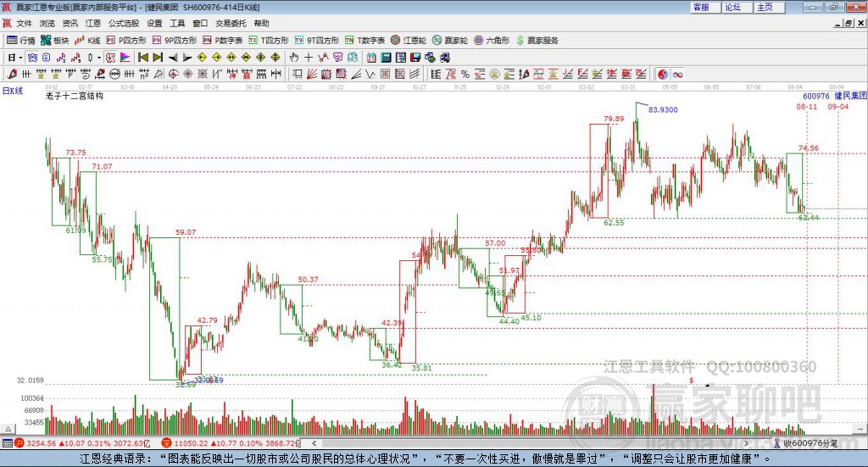This screenshot has height=467, width=868.
Task: Open the calculator icon
Action: pos(387,58)
